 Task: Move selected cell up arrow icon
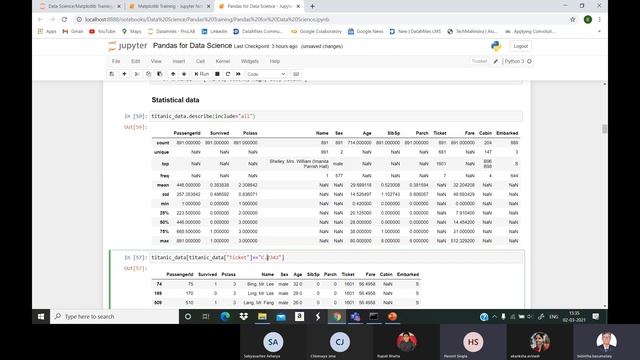tap(173, 74)
